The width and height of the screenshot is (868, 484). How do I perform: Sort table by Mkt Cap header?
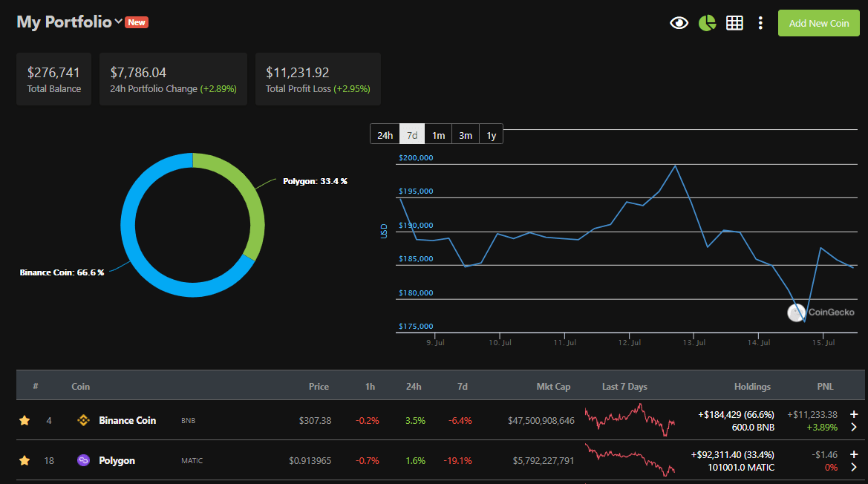coord(553,387)
